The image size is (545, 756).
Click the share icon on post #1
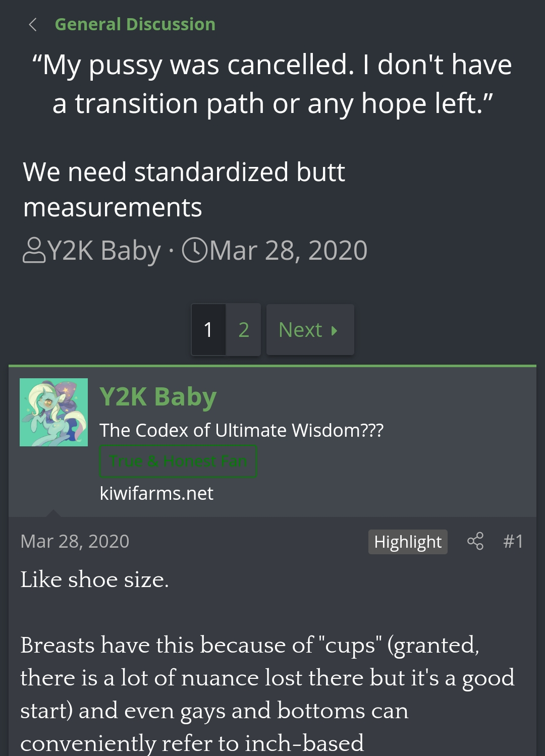475,541
